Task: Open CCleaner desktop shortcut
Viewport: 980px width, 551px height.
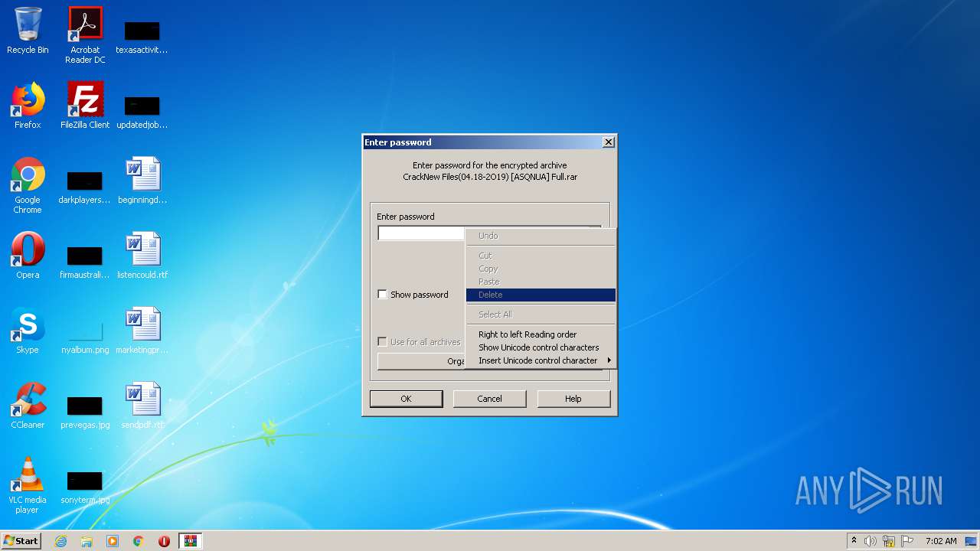Action: tap(28, 406)
